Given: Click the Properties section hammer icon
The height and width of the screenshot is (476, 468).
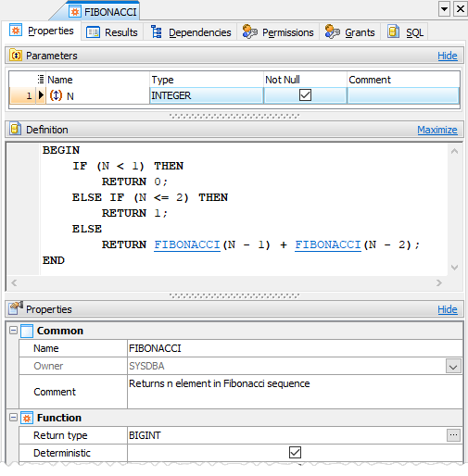Looking at the screenshot, I should pyautogui.click(x=16, y=308).
